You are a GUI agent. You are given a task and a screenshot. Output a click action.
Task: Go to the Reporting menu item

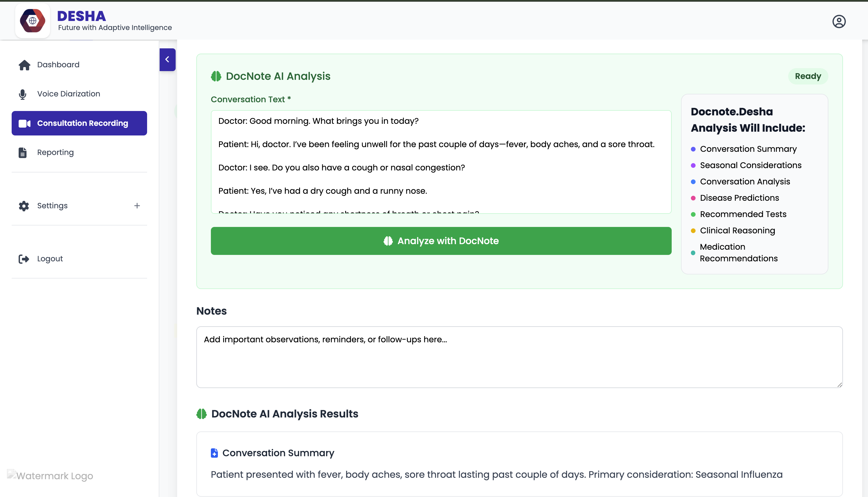click(x=55, y=153)
